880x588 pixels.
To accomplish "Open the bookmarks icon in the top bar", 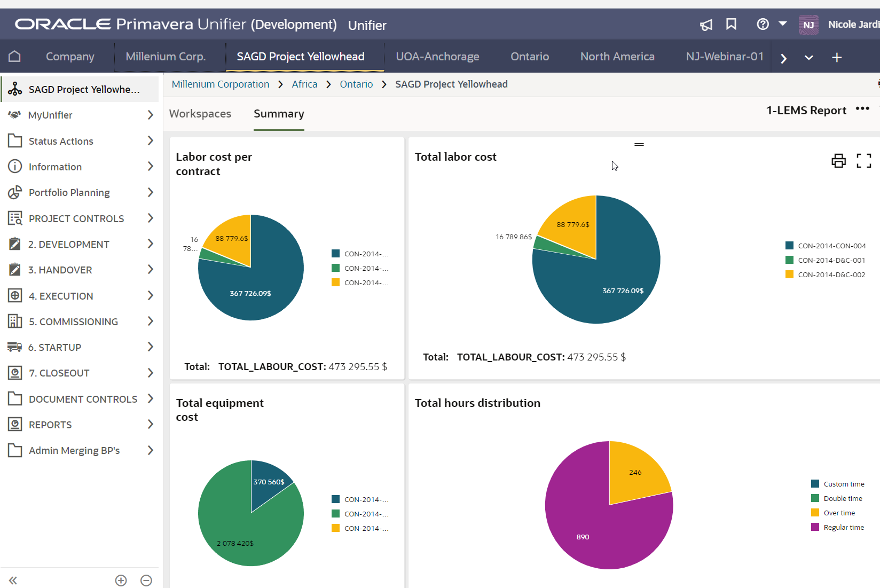I will 732,25.
